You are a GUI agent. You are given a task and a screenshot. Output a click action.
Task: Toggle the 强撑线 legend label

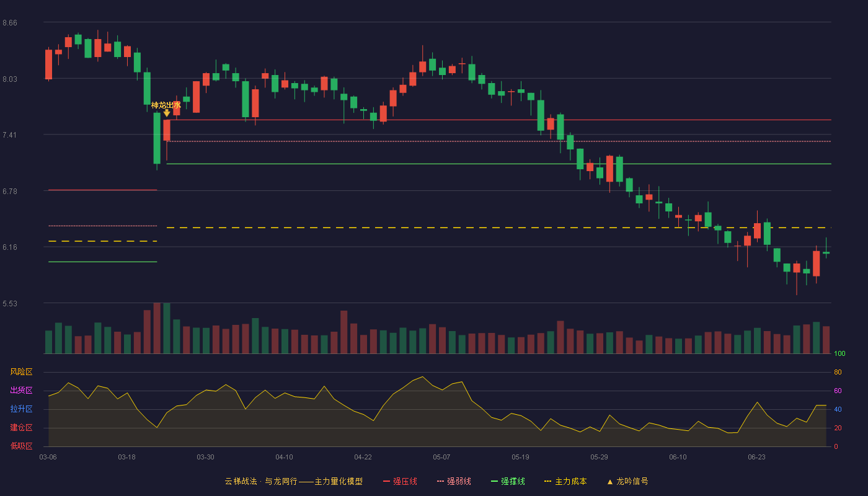coord(513,481)
